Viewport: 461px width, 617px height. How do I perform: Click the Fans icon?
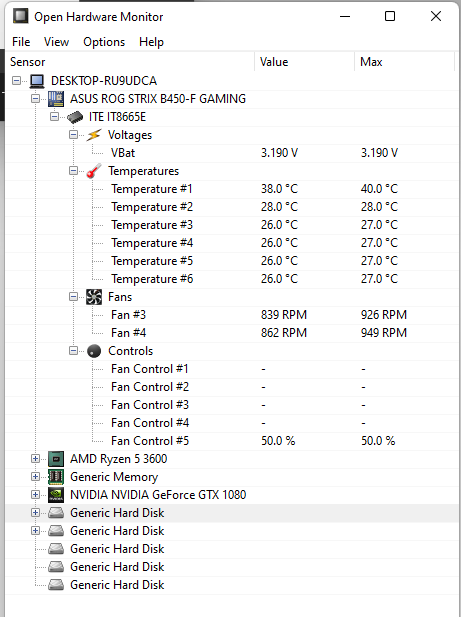coord(94,297)
